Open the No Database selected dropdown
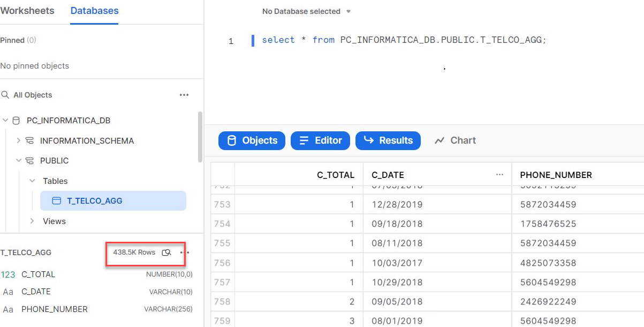Screen dimensions: 644x327 tap(306, 11)
